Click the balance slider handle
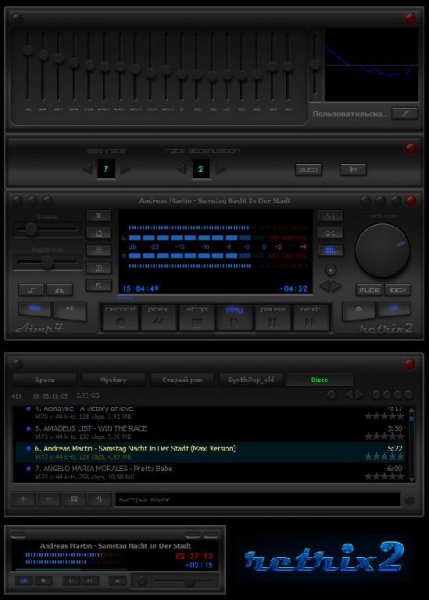 [47, 262]
